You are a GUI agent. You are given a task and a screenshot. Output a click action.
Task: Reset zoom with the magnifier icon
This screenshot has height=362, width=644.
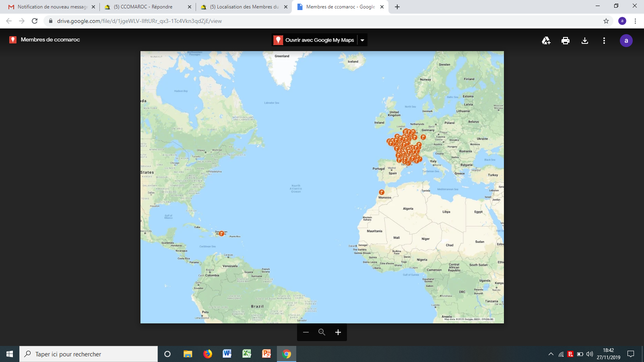322,332
